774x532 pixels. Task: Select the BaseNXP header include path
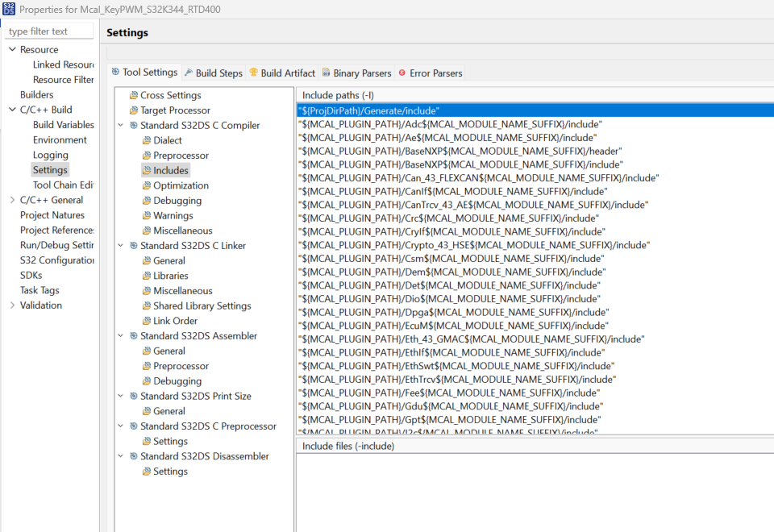pyautogui.click(x=535, y=151)
